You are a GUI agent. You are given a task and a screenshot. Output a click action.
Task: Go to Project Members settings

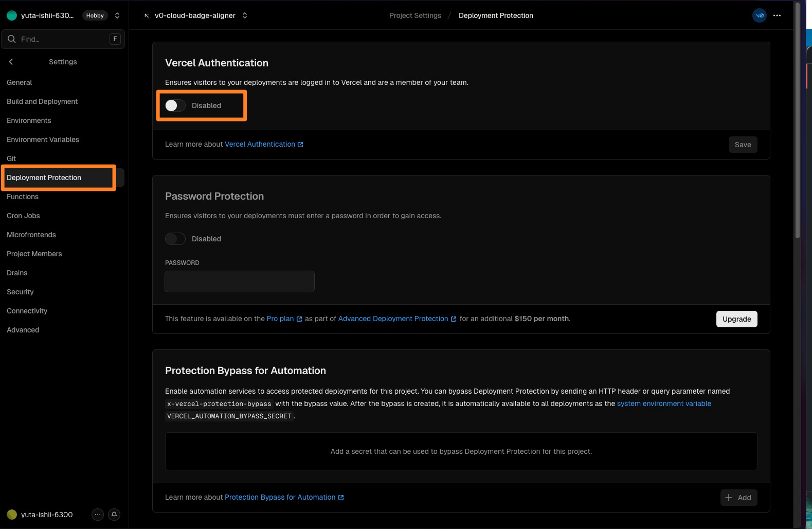(x=34, y=254)
